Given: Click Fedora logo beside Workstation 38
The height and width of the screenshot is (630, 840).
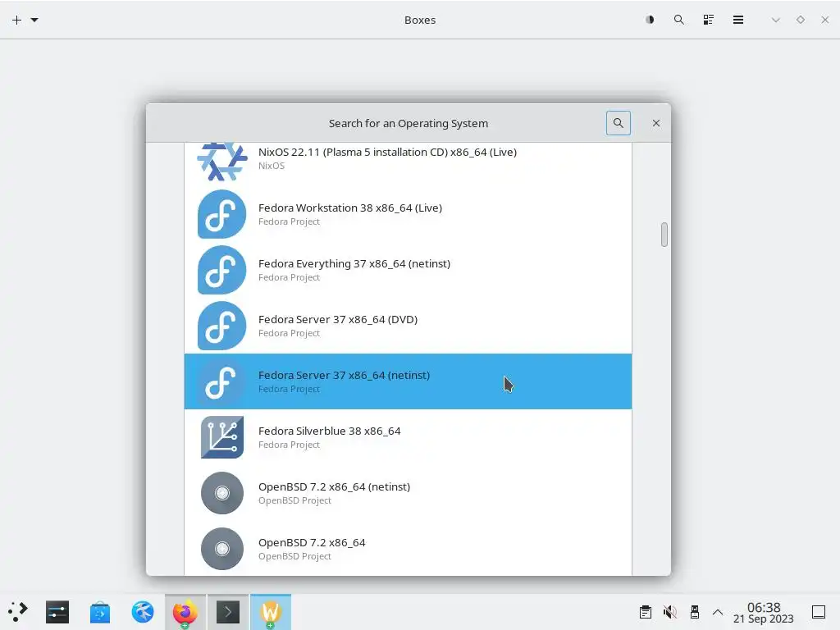Looking at the screenshot, I should pos(221,214).
